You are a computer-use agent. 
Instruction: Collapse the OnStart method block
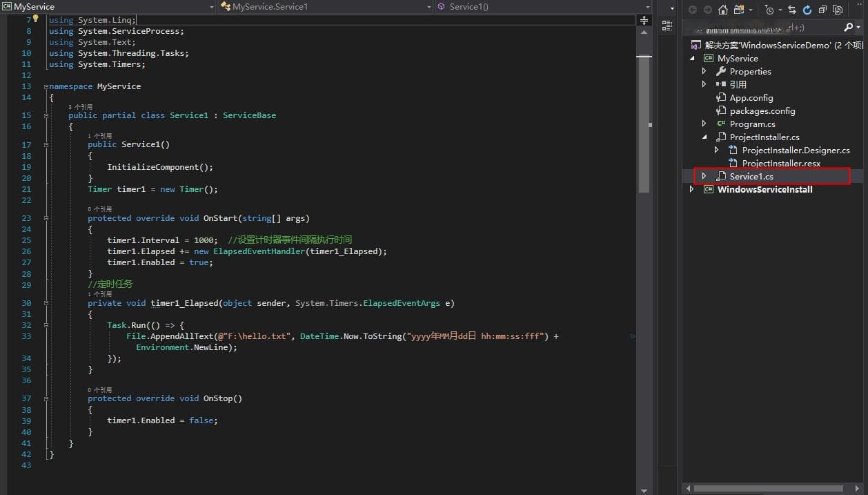pos(46,218)
